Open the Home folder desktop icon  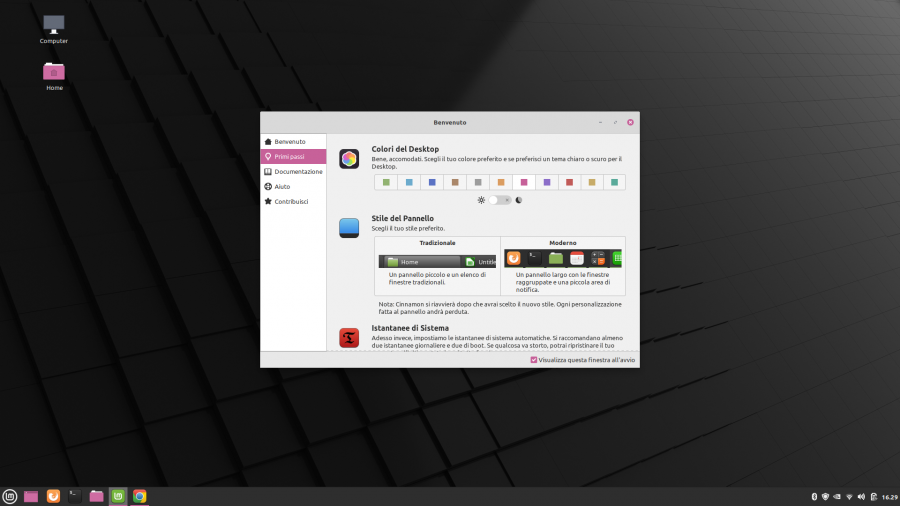tap(54, 76)
